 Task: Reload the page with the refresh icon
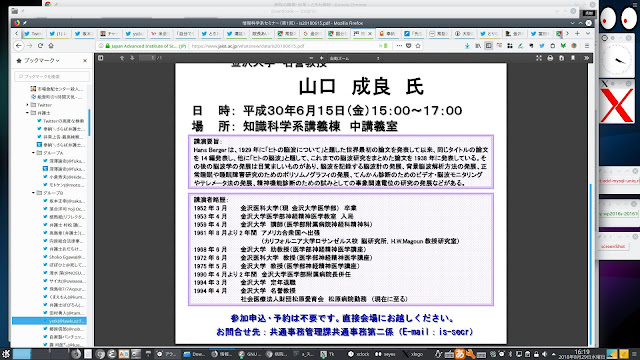pyautogui.click(x=40, y=46)
